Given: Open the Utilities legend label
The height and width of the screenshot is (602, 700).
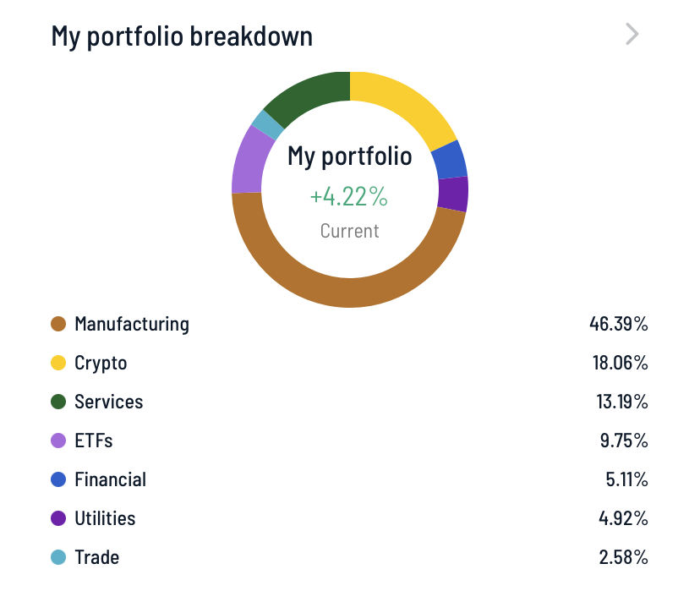Looking at the screenshot, I should 105,518.
